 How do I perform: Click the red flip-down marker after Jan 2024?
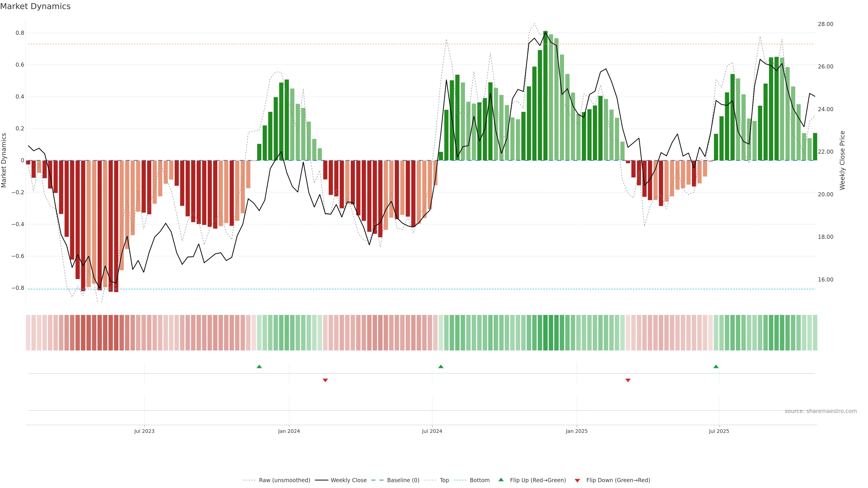point(325,380)
